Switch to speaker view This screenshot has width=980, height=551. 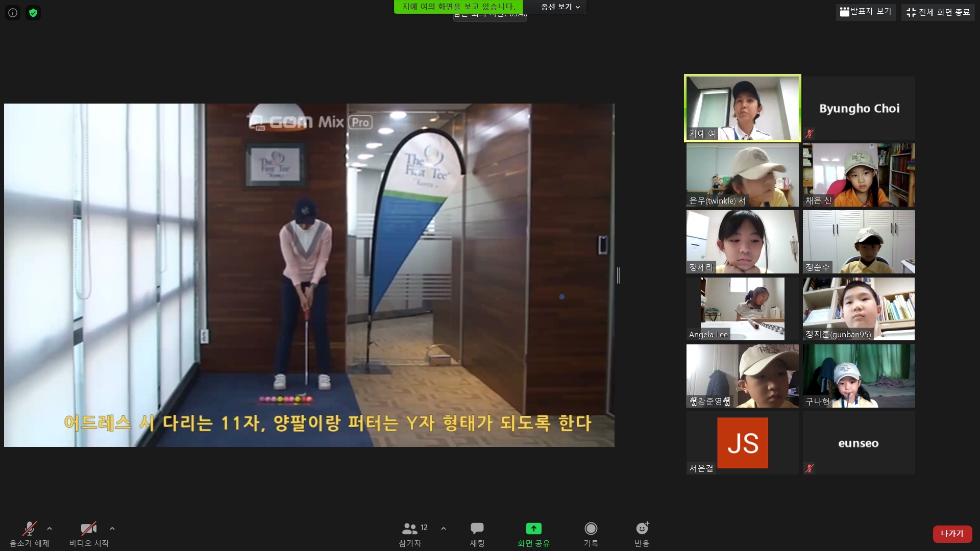click(x=866, y=12)
